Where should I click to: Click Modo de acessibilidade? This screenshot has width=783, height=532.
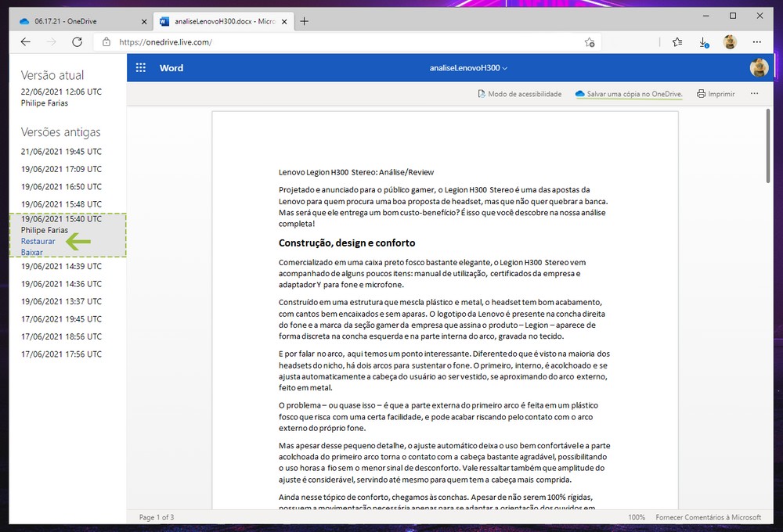(519, 94)
